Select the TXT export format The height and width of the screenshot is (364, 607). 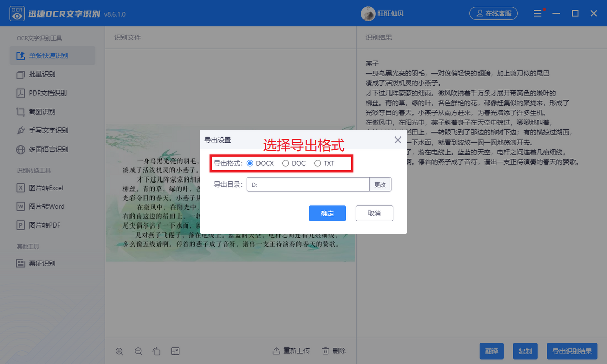[317, 163]
